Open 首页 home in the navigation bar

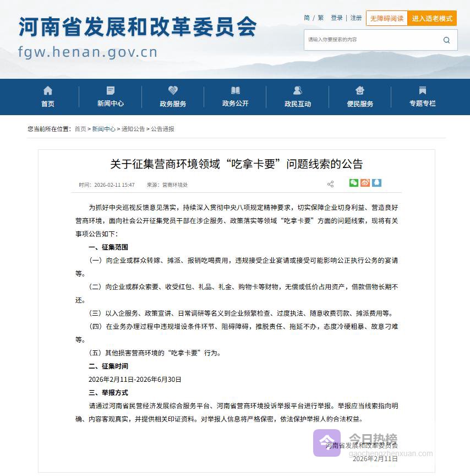48,97
